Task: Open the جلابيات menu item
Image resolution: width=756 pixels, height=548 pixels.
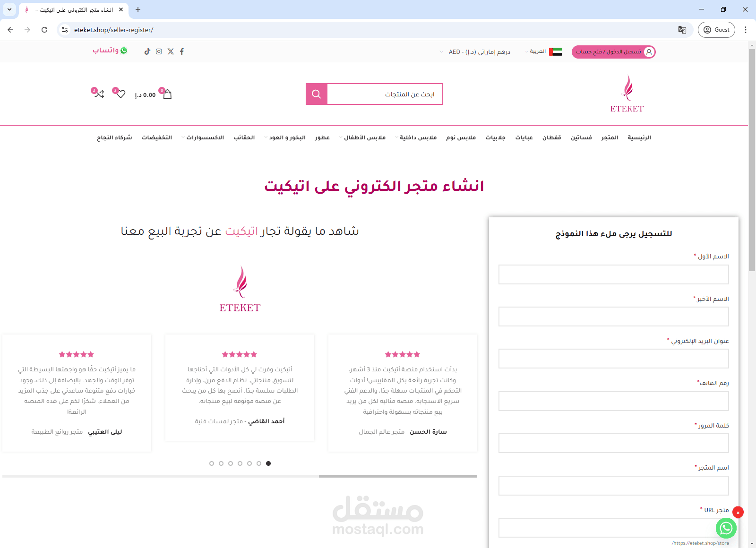Action: tap(495, 137)
